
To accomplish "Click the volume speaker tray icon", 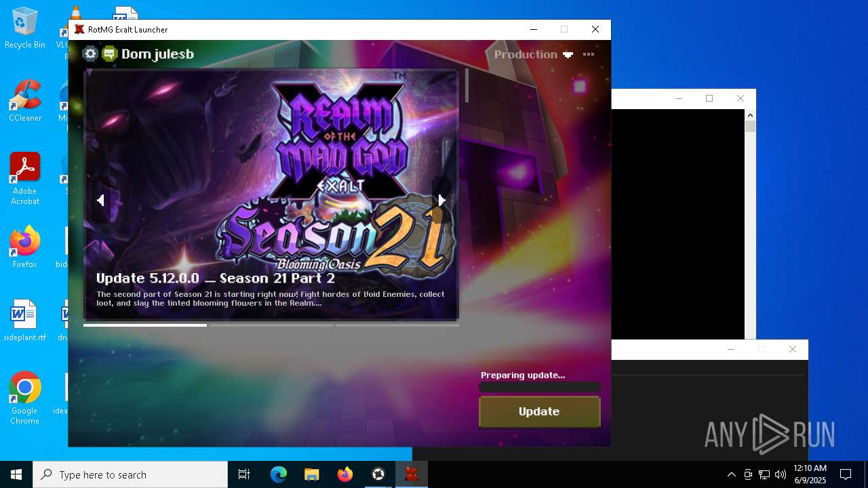I will (x=781, y=474).
